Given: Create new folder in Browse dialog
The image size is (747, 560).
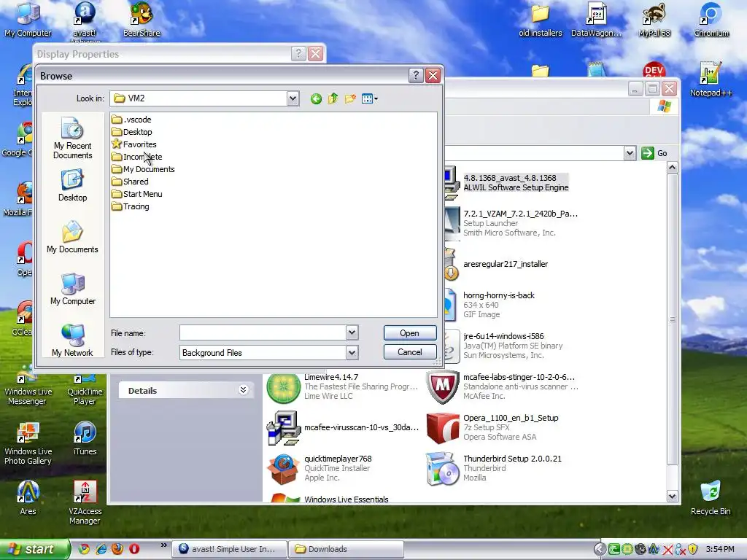Looking at the screenshot, I should [350, 98].
